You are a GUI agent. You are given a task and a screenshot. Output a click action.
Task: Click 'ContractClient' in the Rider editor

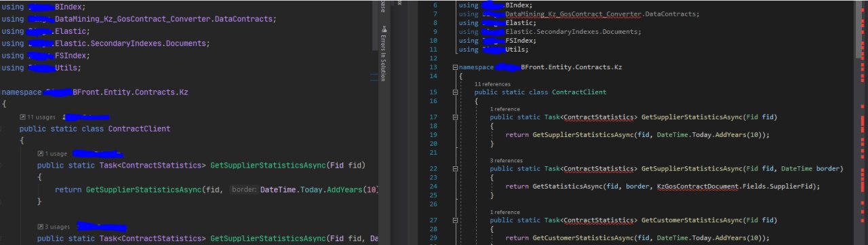pyautogui.click(x=139, y=128)
